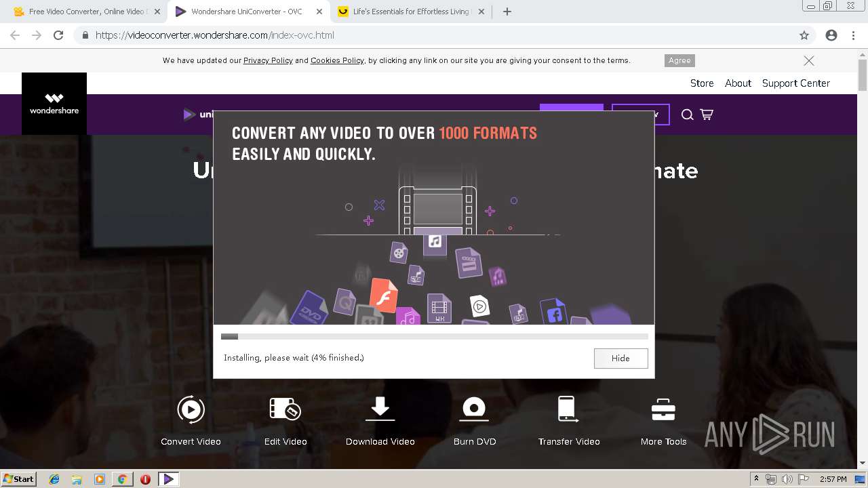Open the Store menu link

[702, 83]
